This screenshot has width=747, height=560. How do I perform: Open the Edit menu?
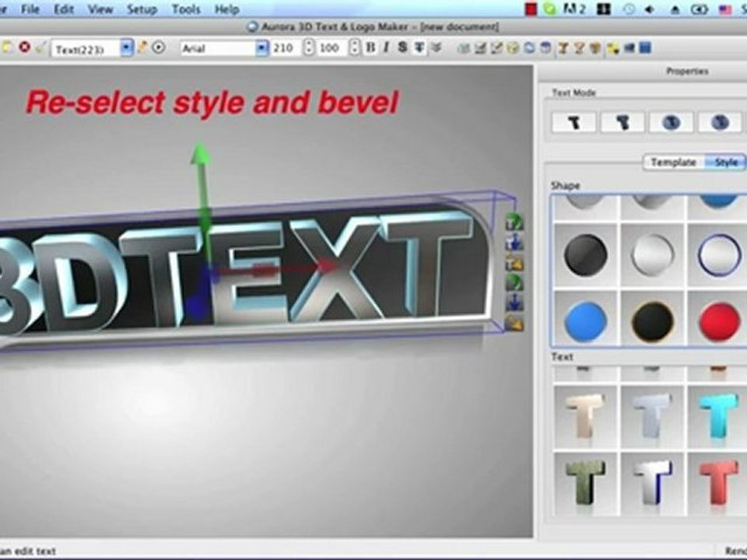64,9
